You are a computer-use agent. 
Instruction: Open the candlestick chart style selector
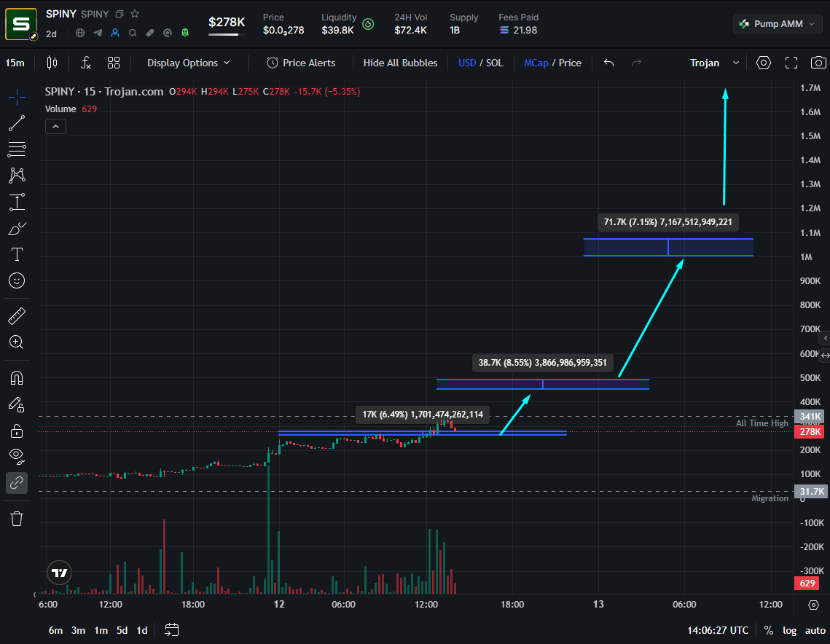coord(52,63)
